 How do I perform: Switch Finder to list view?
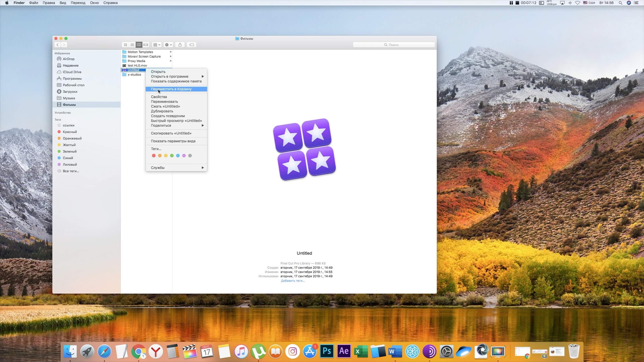click(x=132, y=45)
